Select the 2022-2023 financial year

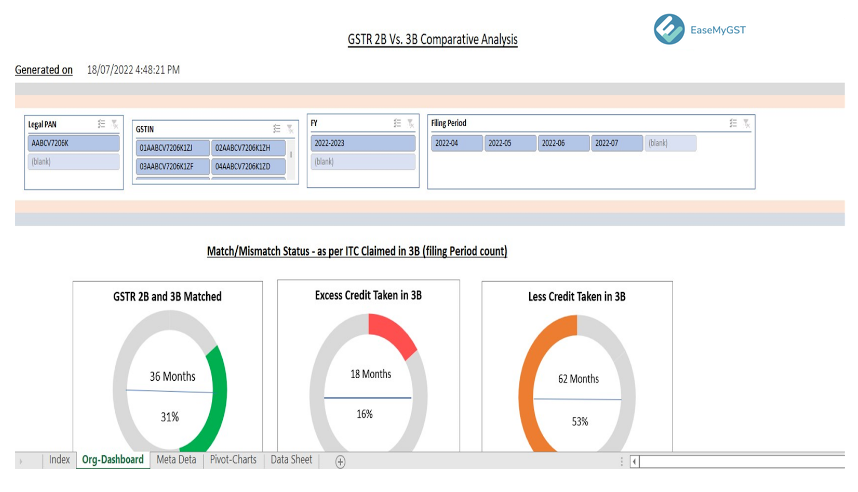363,143
